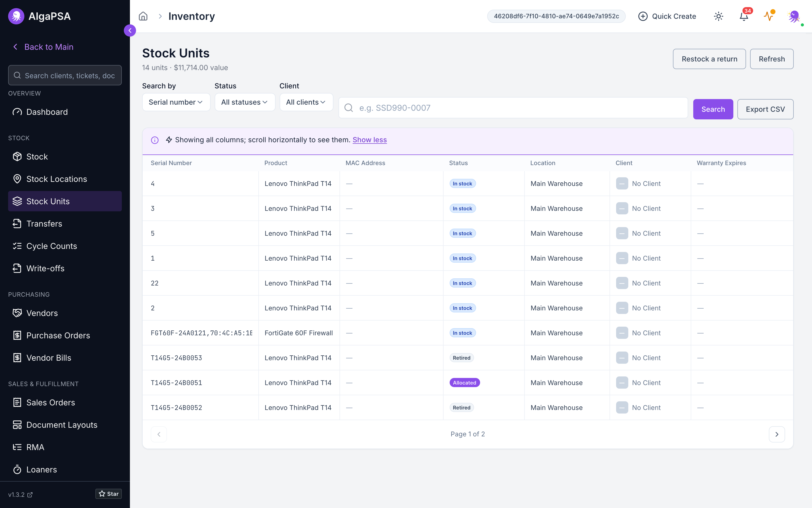Open Stock from the sidebar
The width and height of the screenshot is (812, 508).
(65, 156)
